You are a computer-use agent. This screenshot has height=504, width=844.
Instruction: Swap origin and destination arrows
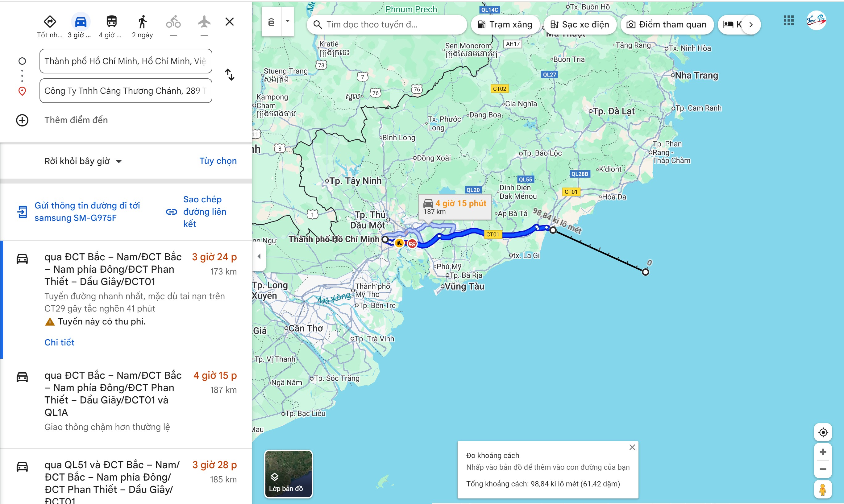click(x=230, y=75)
